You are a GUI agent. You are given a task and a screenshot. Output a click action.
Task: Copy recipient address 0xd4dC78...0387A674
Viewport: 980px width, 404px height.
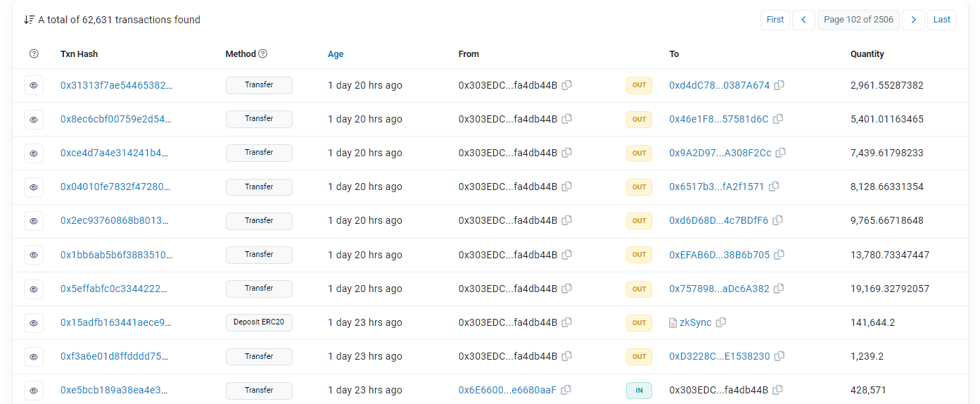(x=779, y=85)
